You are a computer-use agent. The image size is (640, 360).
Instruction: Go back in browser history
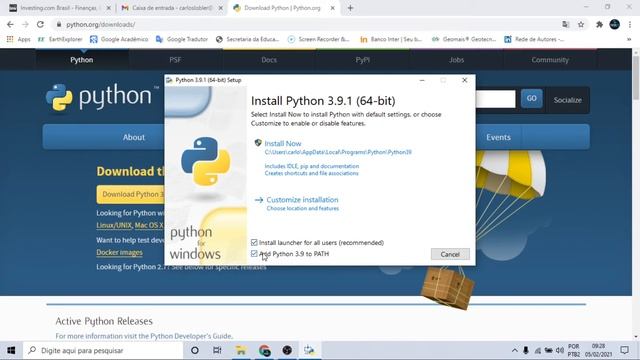(10, 24)
